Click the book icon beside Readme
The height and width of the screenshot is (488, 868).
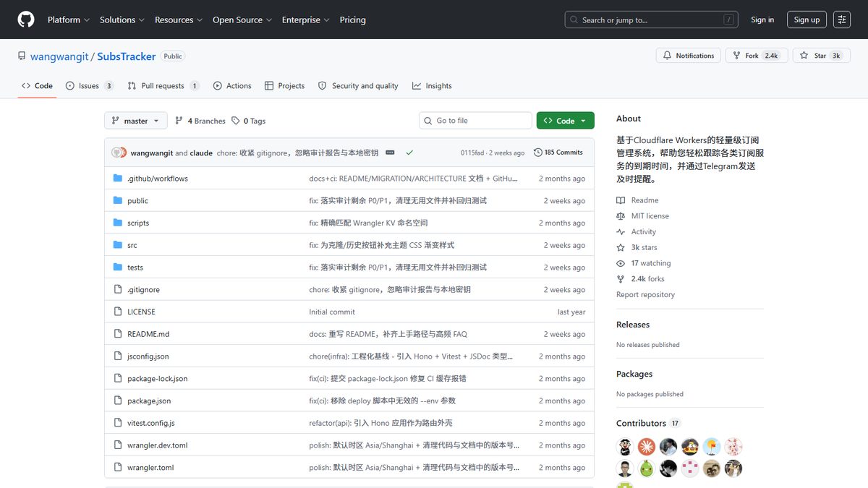(x=621, y=200)
